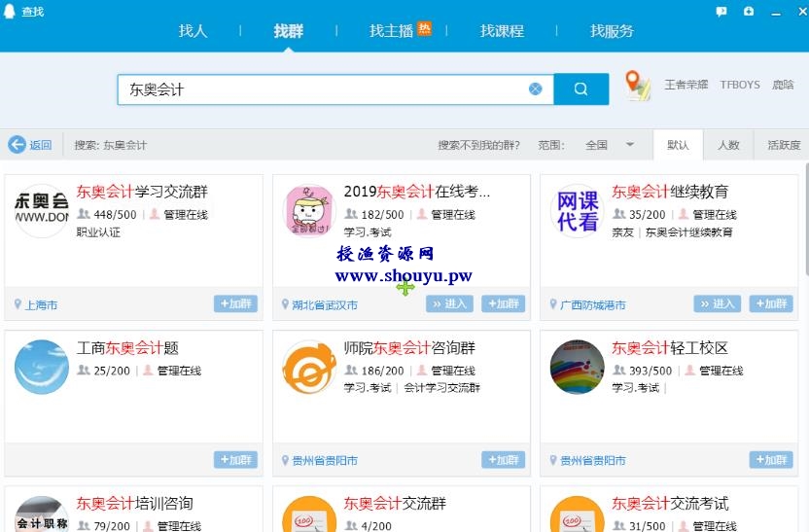Screen dimensions: 809x532
Task: Click the 东奥会计轻工校区 rainbow avatar
Action: click(577, 367)
